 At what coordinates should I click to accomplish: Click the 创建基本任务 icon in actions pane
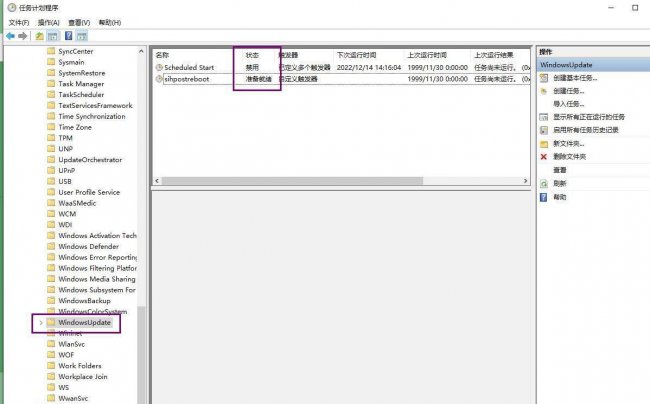click(544, 78)
